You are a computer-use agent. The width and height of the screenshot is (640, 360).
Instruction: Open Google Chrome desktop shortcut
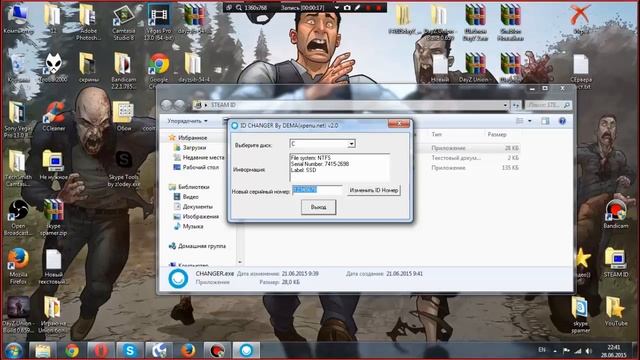pyautogui.click(x=159, y=70)
